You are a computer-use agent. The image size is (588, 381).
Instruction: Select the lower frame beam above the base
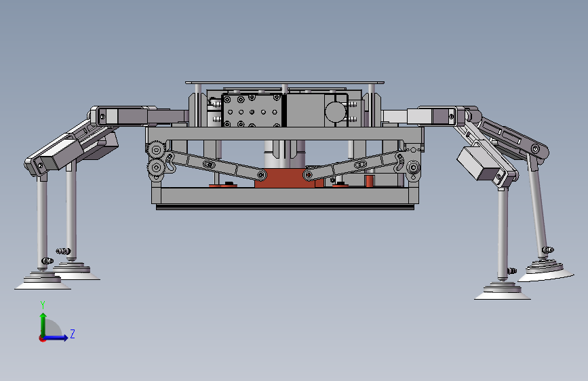pyautogui.click(x=285, y=196)
